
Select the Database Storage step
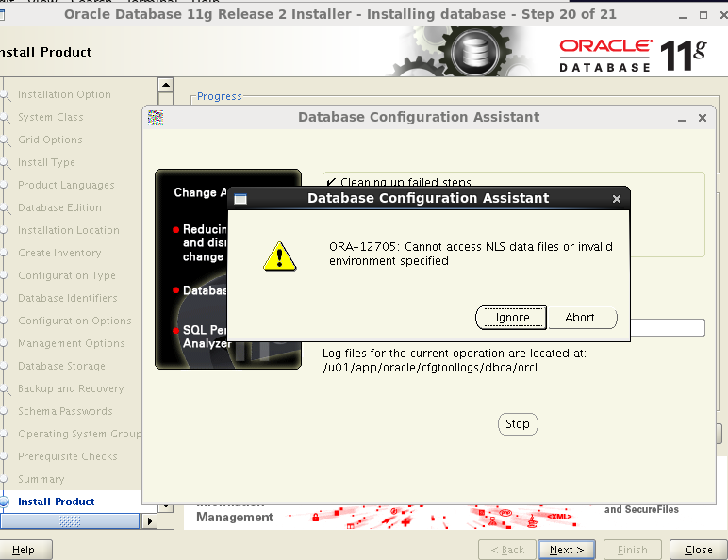tap(61, 366)
